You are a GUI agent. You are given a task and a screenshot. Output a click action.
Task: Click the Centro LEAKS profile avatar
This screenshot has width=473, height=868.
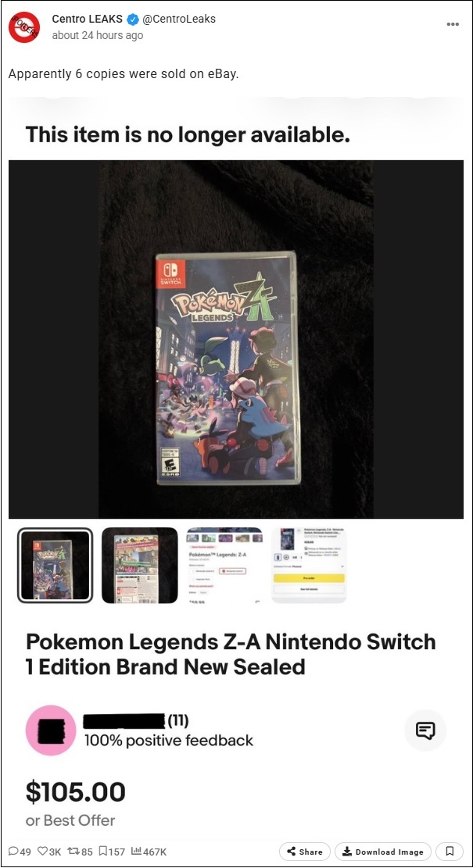pos(23,27)
